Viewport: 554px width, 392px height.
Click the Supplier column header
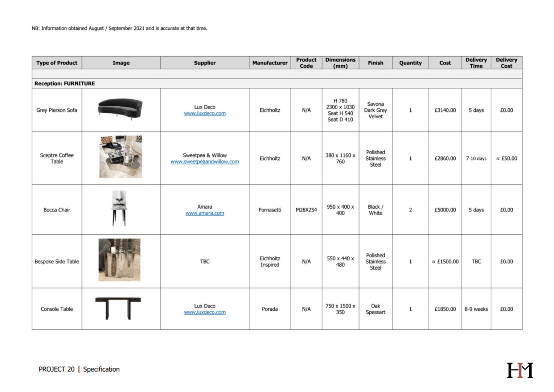(205, 63)
